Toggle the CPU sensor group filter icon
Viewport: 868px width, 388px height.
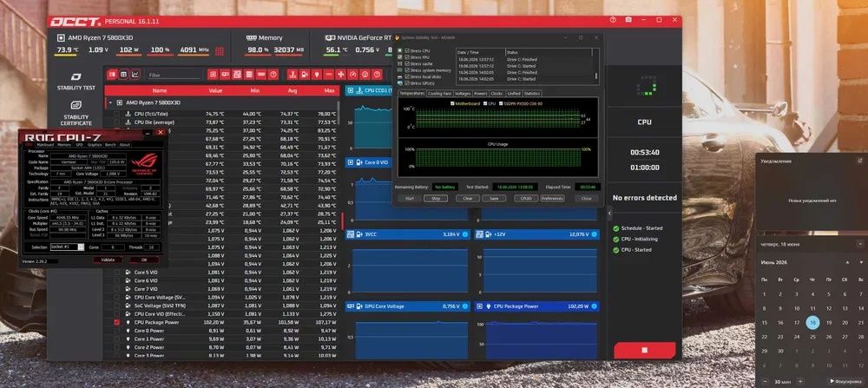213,74
